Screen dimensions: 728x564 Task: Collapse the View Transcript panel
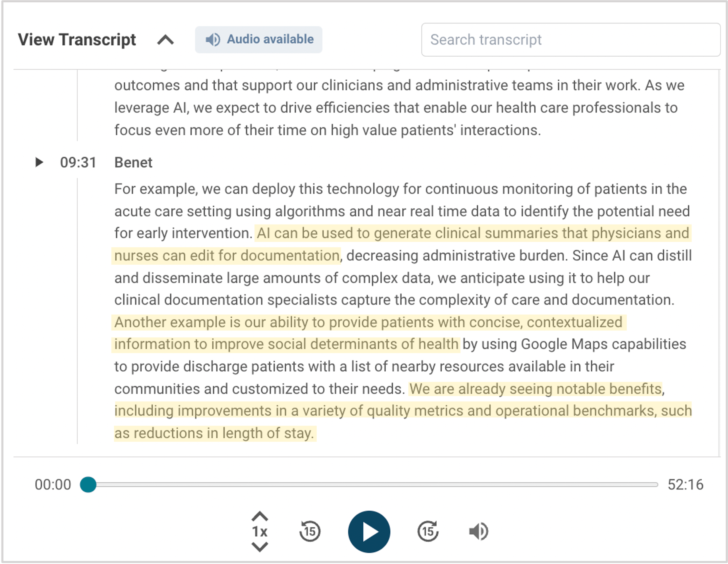tap(165, 40)
